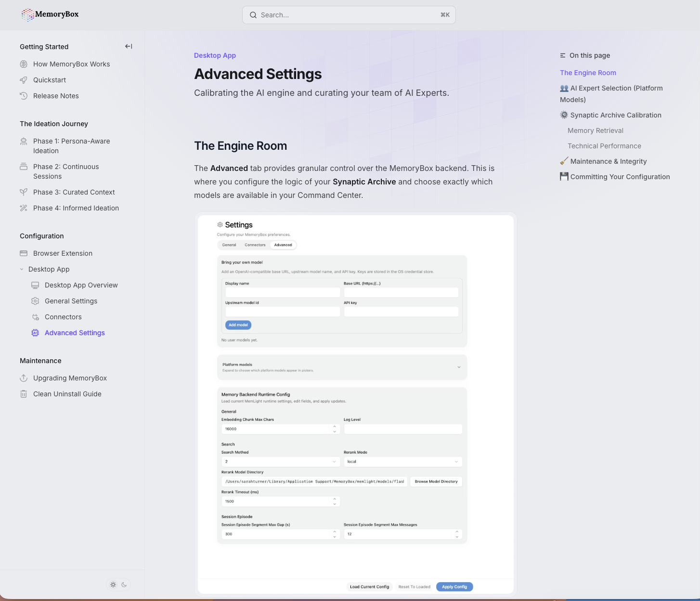Image resolution: width=700 pixels, height=601 pixels.
Task: Select the Connectors tab in Settings
Action: pyautogui.click(x=255, y=245)
